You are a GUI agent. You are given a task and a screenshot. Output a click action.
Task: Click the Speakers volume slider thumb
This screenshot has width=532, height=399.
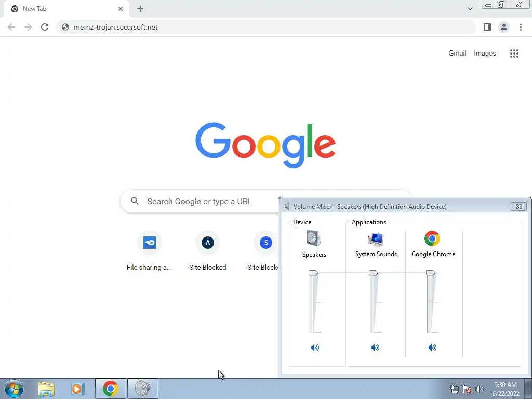tap(313, 273)
